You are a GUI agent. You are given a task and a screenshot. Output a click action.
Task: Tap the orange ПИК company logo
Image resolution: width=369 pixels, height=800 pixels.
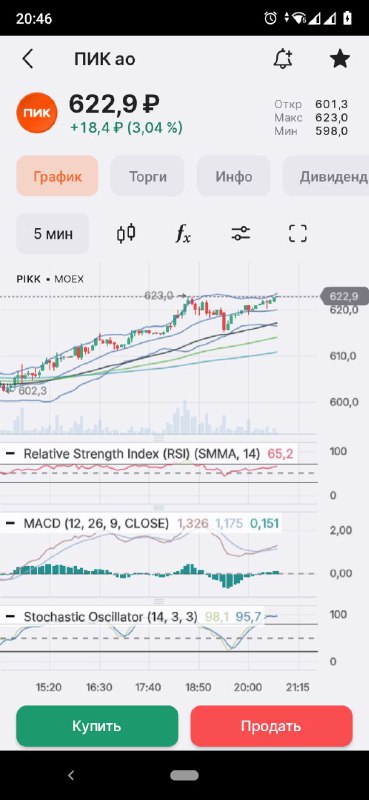(39, 113)
